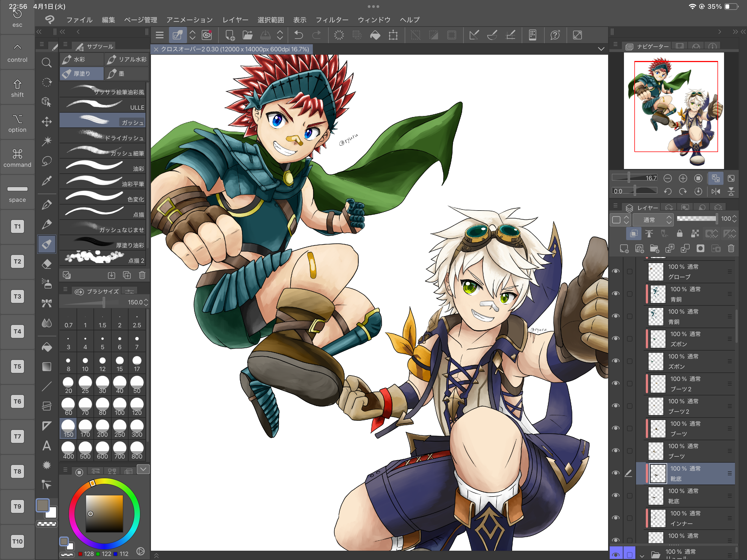
Task: Toggle clip to layer below
Action: 634,234
